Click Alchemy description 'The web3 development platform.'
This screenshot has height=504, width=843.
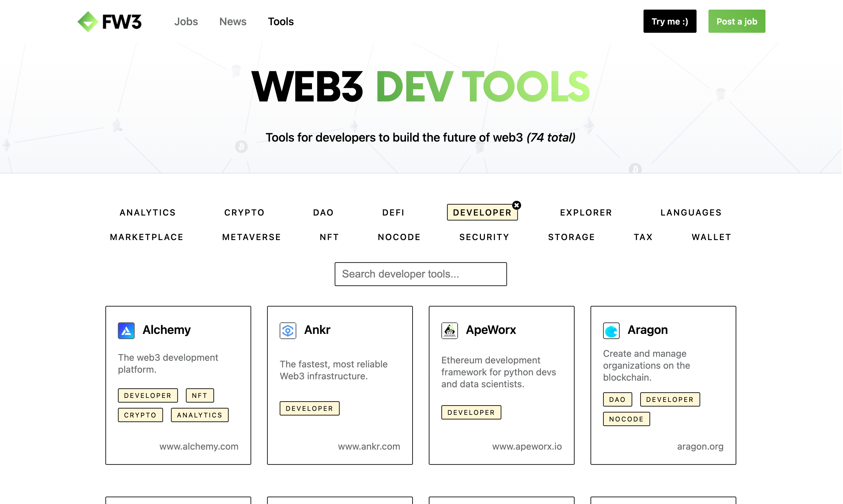pyautogui.click(x=168, y=363)
